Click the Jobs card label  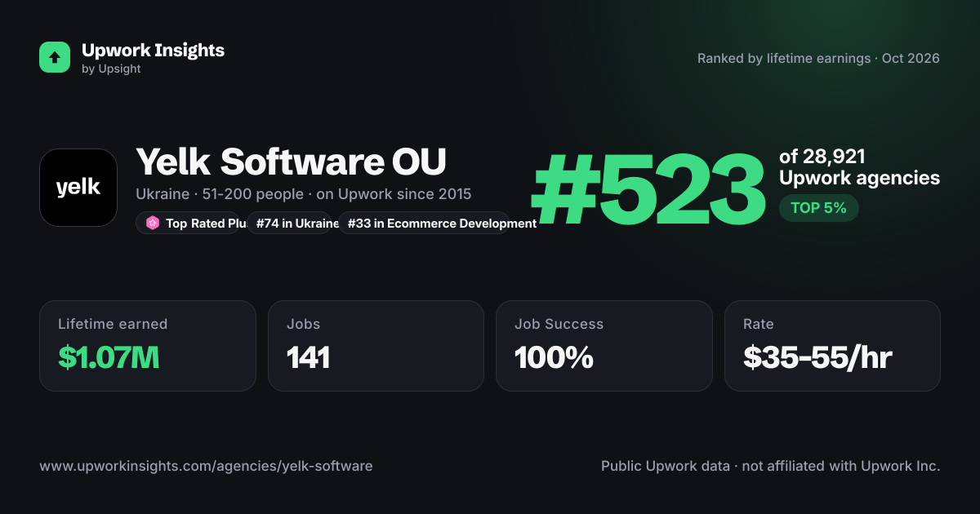tap(303, 324)
